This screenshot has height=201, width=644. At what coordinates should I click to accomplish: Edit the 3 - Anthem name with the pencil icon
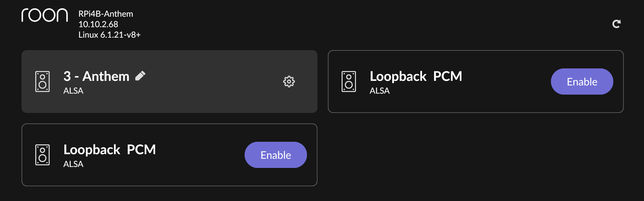point(140,76)
